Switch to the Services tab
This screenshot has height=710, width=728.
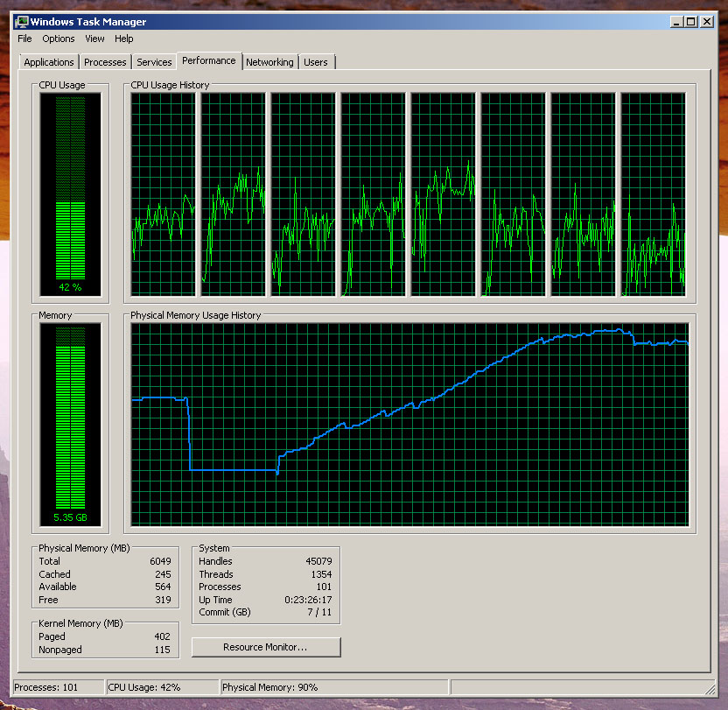click(154, 62)
